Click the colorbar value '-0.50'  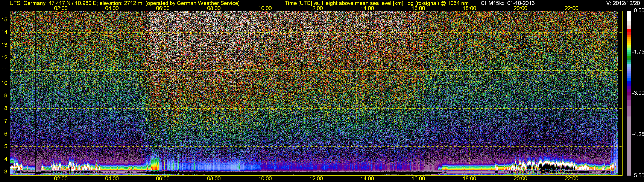(x=638, y=10)
